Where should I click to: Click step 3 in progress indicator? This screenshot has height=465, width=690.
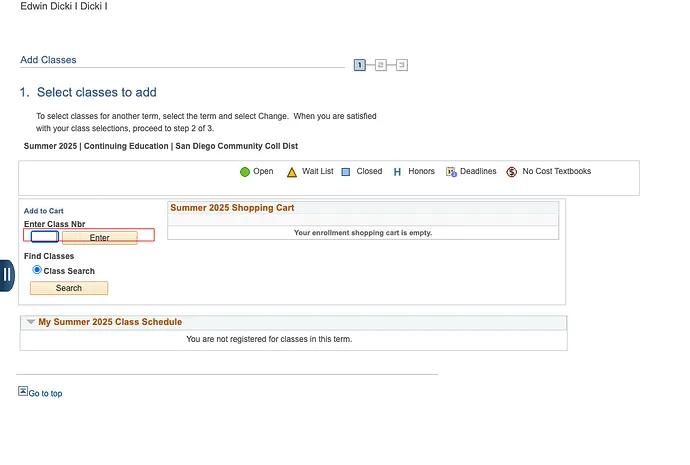click(402, 65)
